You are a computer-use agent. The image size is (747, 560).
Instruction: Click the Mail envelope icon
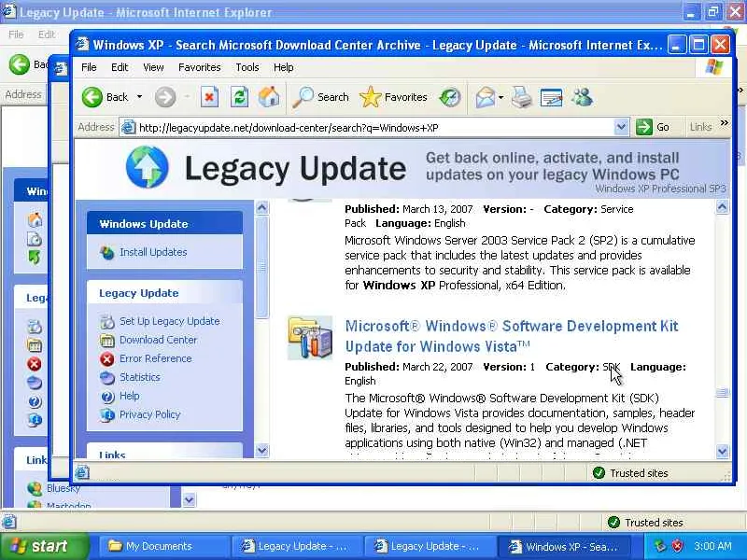[485, 97]
